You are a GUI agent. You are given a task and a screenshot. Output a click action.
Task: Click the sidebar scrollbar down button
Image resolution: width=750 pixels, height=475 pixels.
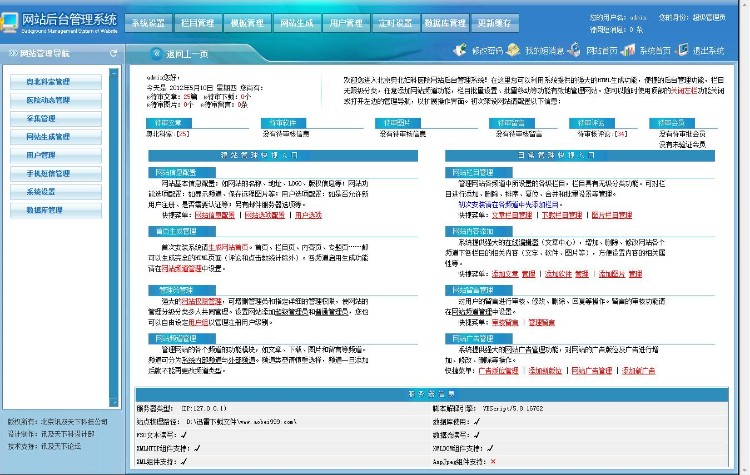tap(114, 402)
